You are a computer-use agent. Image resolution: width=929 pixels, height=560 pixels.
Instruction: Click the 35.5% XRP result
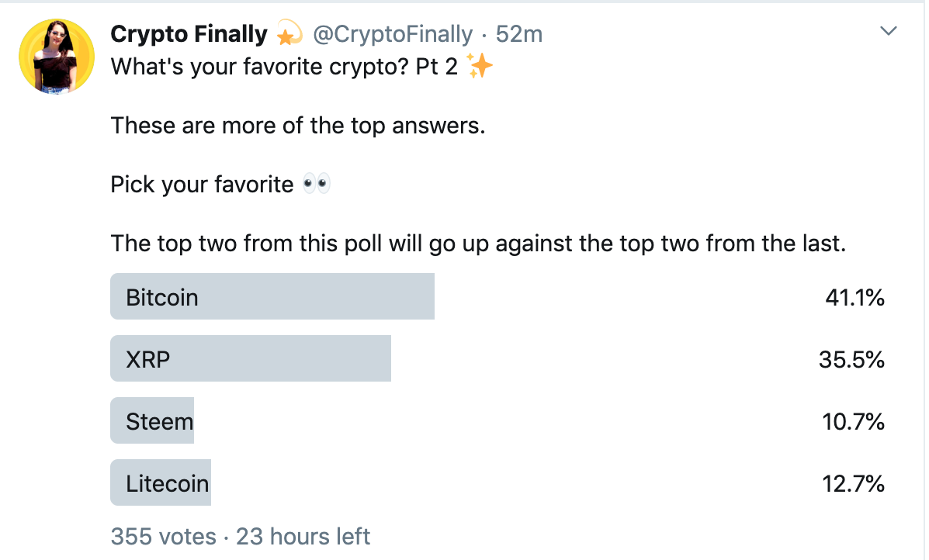point(851,359)
